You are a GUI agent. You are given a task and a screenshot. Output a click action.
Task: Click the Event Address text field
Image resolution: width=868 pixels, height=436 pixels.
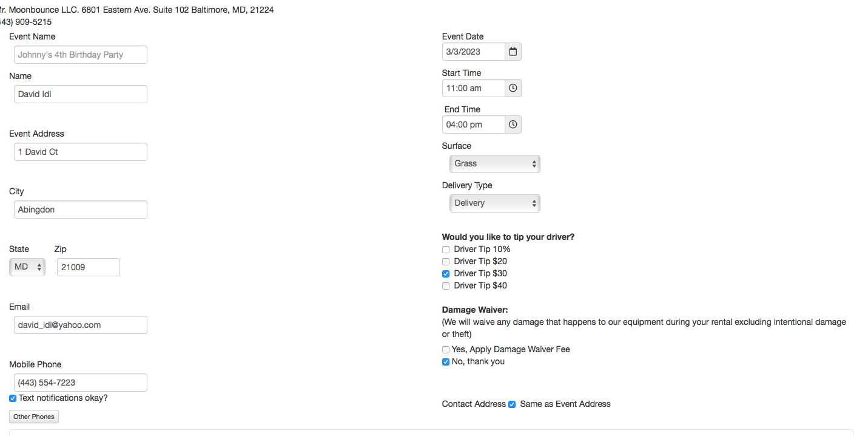80,152
